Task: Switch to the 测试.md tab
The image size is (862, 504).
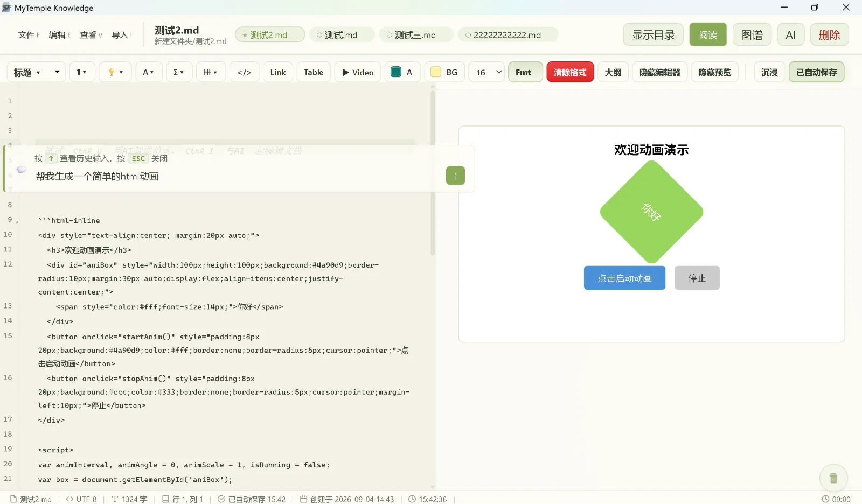Action: (342, 35)
